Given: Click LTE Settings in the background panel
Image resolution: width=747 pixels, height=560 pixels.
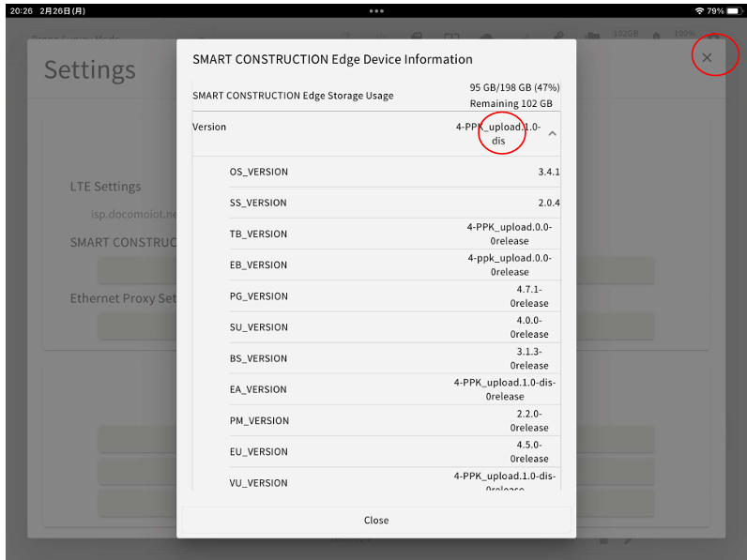Looking at the screenshot, I should [105, 187].
